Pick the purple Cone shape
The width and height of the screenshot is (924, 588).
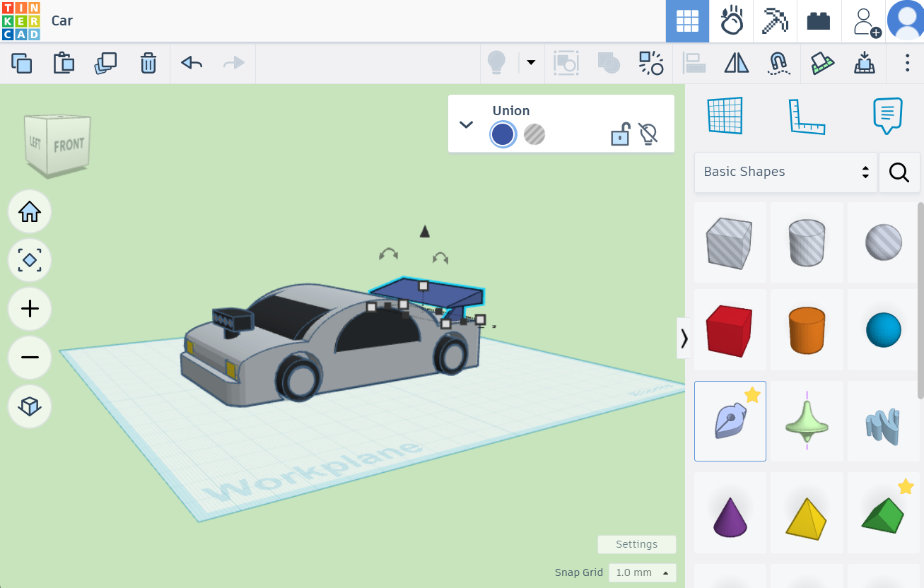click(730, 513)
